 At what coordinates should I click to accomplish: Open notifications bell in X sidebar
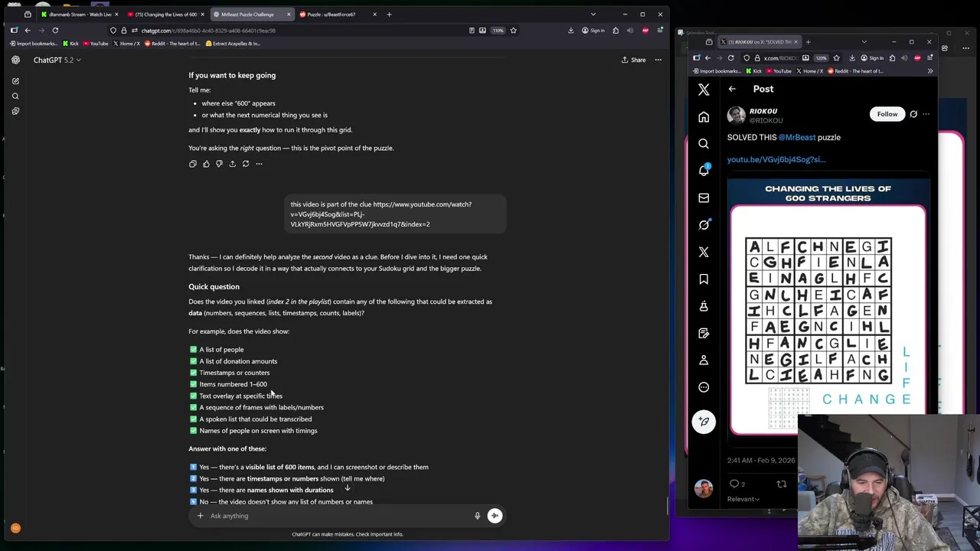(704, 171)
